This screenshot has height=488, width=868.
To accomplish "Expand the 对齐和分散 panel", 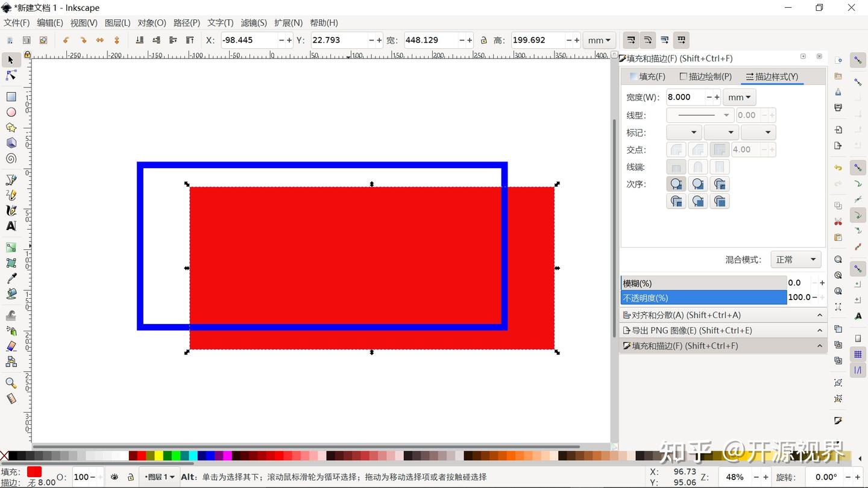I will coord(723,315).
